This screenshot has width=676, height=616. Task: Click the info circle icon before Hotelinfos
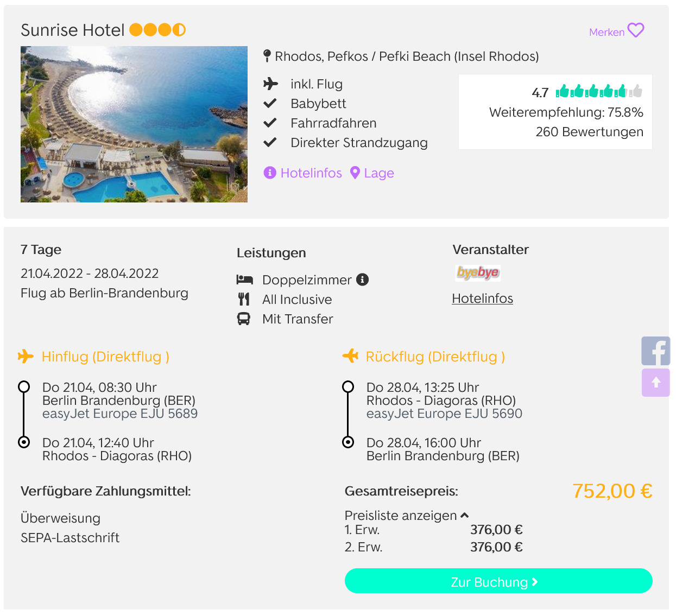269,173
